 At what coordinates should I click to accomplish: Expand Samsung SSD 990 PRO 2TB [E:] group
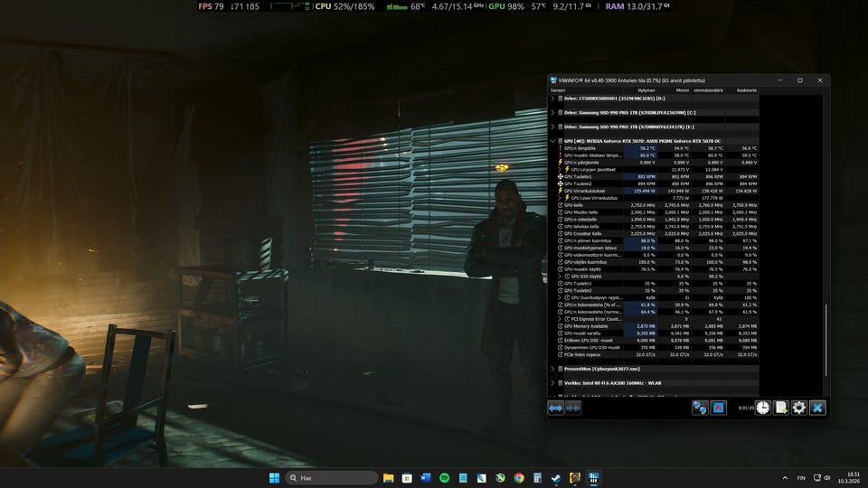point(552,127)
